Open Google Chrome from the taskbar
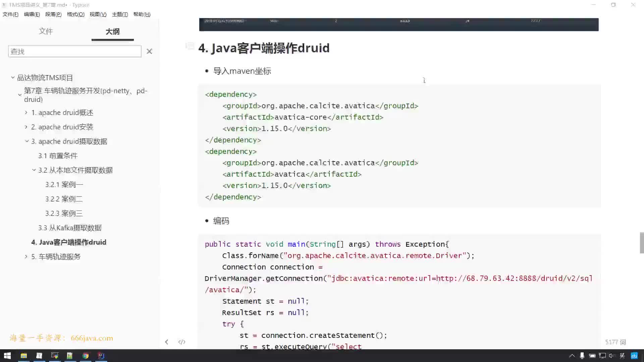Image resolution: width=644 pixels, height=362 pixels. pos(86,356)
